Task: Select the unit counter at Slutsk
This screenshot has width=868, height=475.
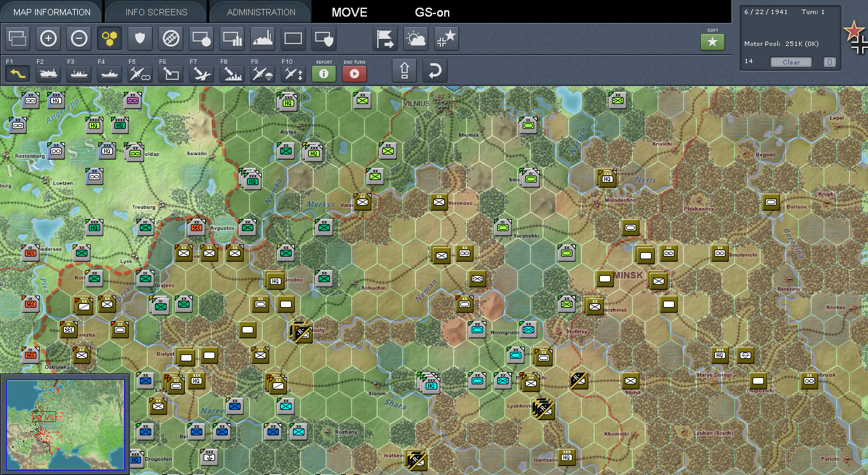Action: (x=631, y=381)
